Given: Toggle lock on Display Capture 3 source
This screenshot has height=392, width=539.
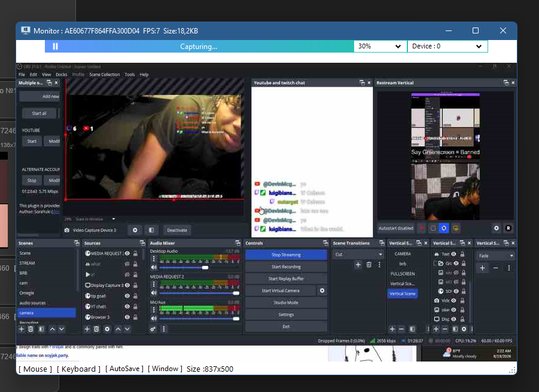Looking at the screenshot, I should pos(135,285).
